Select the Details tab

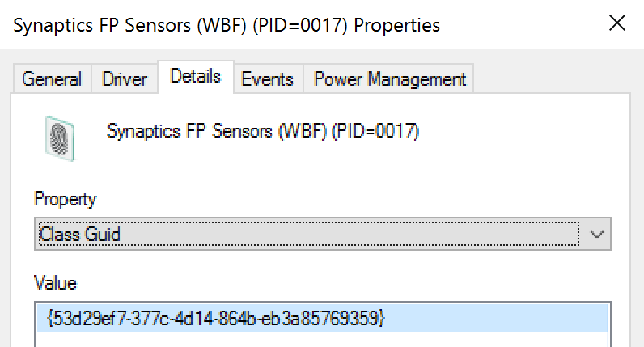[195, 77]
